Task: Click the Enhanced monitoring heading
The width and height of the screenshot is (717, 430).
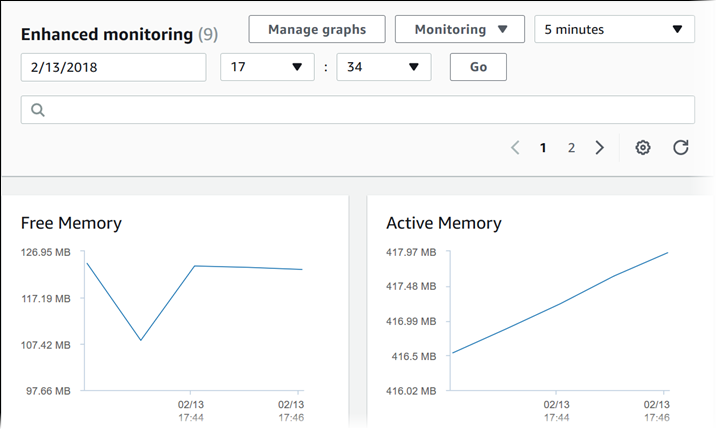Action: pyautogui.click(x=106, y=34)
